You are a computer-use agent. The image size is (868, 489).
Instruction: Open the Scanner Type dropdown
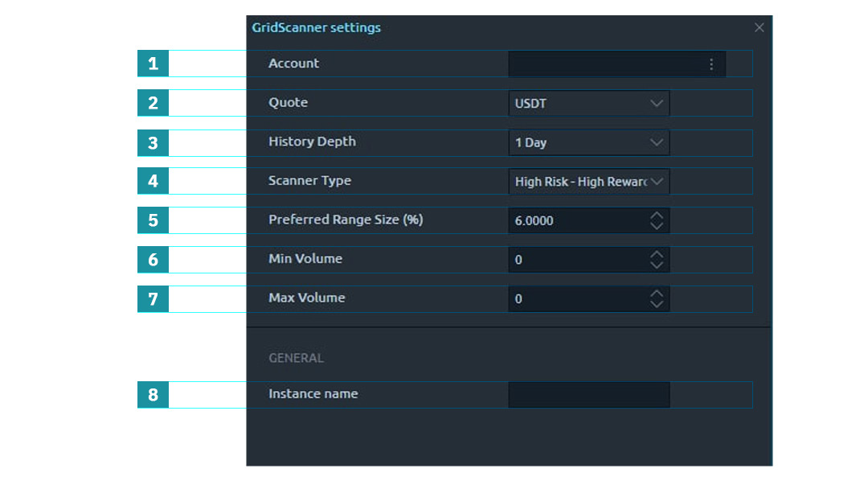point(588,182)
